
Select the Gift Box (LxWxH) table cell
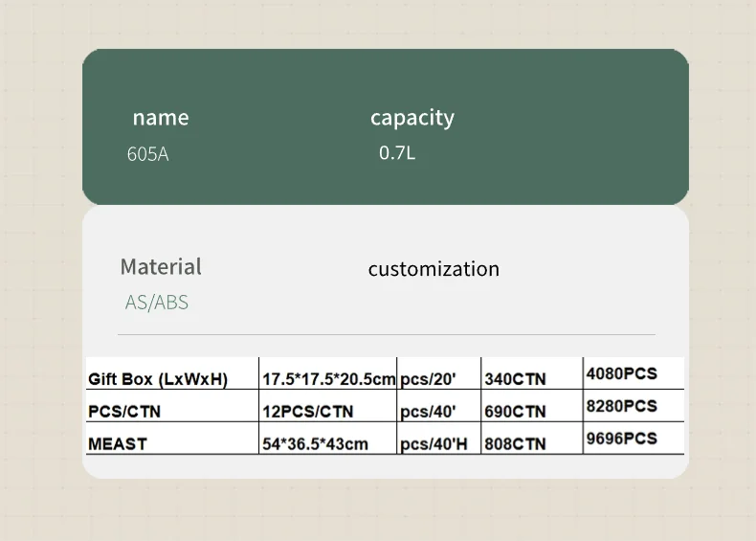point(158,379)
